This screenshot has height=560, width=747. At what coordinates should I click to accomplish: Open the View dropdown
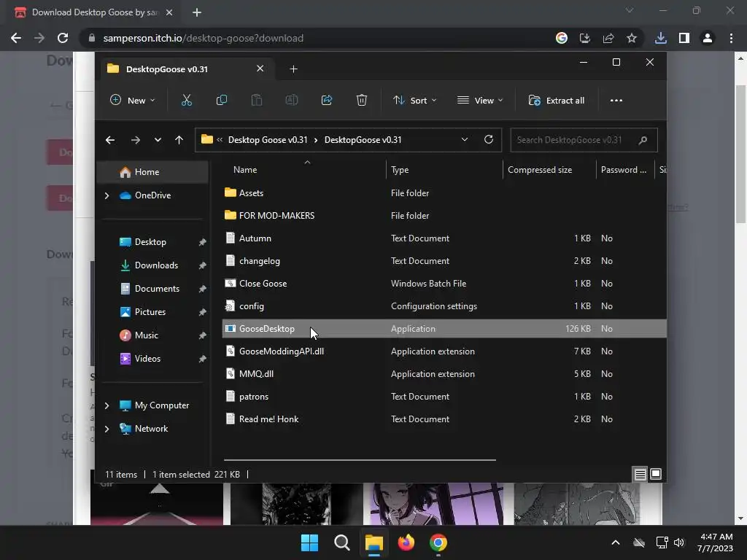point(480,101)
